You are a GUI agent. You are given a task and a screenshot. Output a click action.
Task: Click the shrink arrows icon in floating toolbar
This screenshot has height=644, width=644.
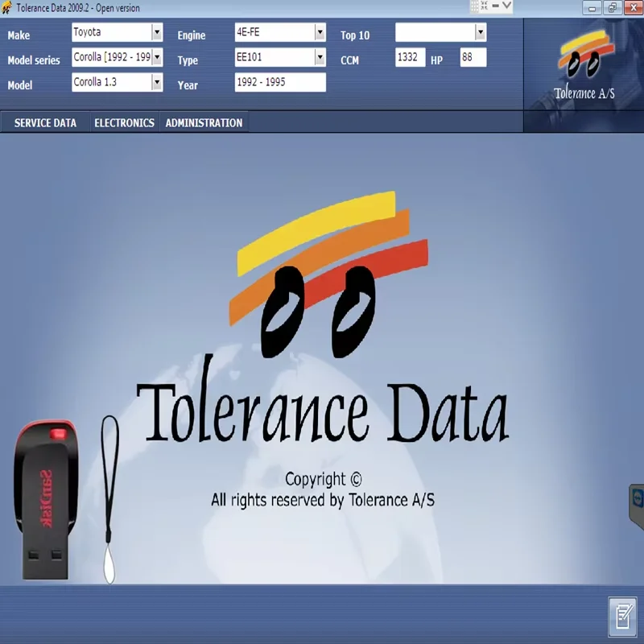tap(485, 6)
